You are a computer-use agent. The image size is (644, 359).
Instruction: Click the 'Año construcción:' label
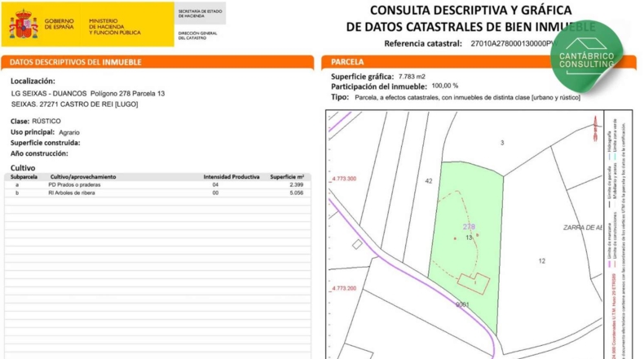point(39,153)
